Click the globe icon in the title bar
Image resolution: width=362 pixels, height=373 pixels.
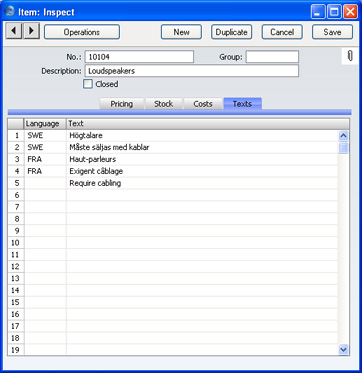tap(10, 12)
